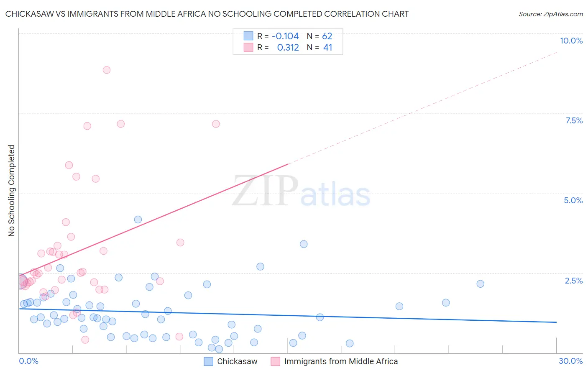588x373 pixels.
Task: Click the blue Chickasaw legend swatch
Action: tap(208, 361)
